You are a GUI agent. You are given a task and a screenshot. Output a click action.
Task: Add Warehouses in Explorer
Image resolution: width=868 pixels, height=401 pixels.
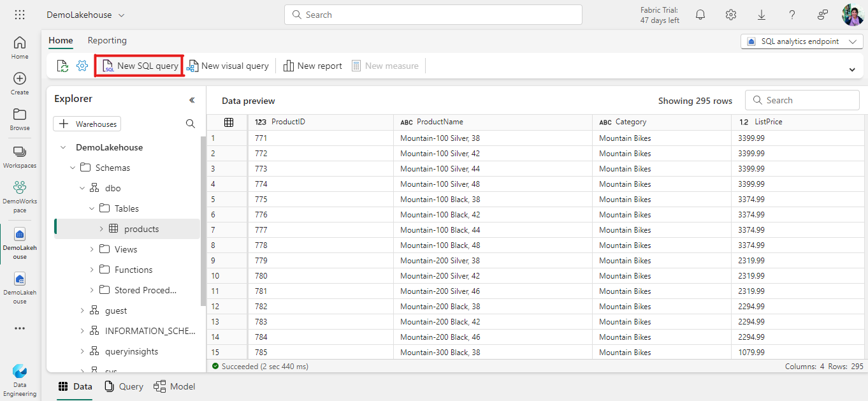(x=87, y=124)
